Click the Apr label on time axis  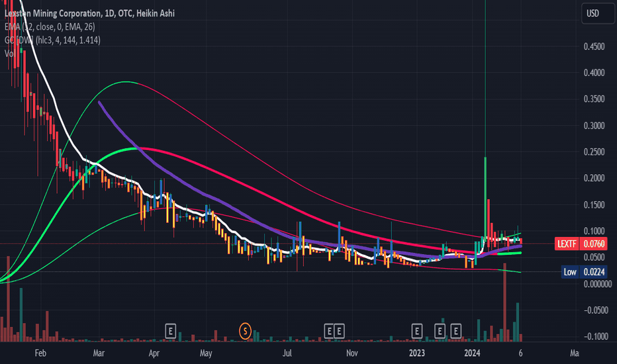tap(154, 353)
